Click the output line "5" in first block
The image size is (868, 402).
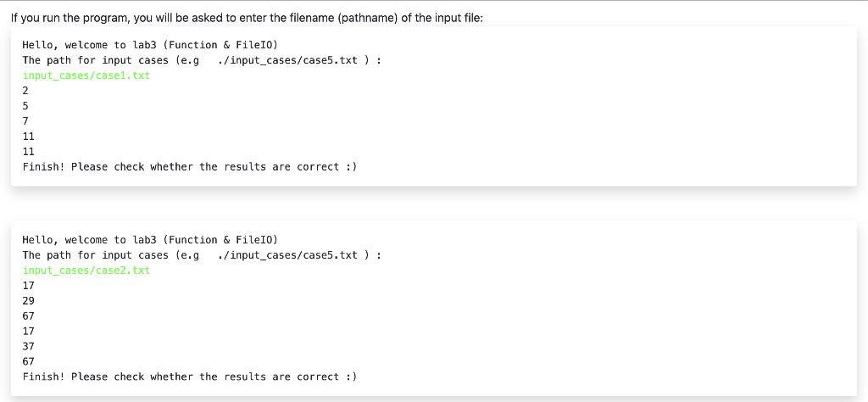pyautogui.click(x=25, y=106)
